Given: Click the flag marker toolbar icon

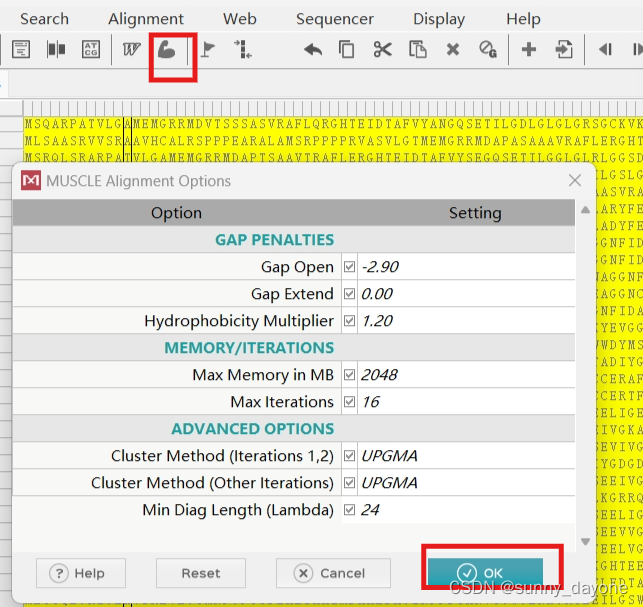Looking at the screenshot, I should tap(208, 50).
